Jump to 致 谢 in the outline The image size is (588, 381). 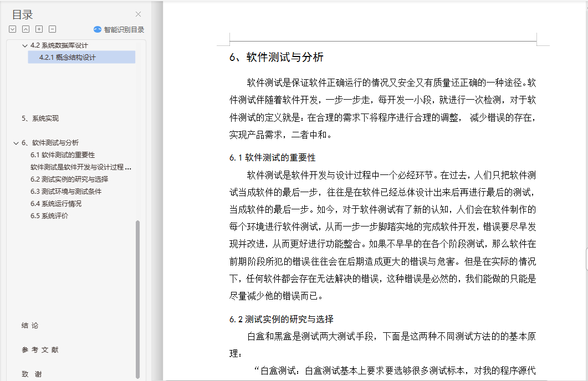[x=32, y=374]
